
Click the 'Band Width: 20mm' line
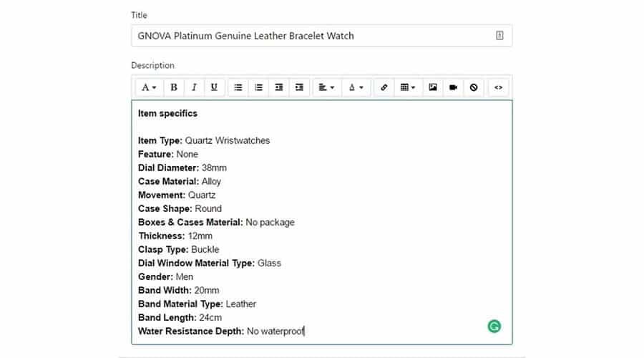(x=179, y=290)
